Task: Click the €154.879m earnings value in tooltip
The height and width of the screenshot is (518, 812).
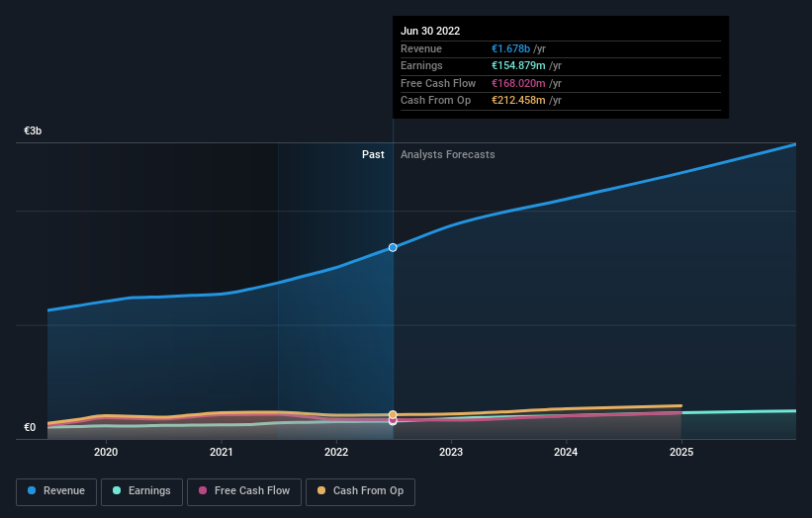Action: click(x=518, y=65)
